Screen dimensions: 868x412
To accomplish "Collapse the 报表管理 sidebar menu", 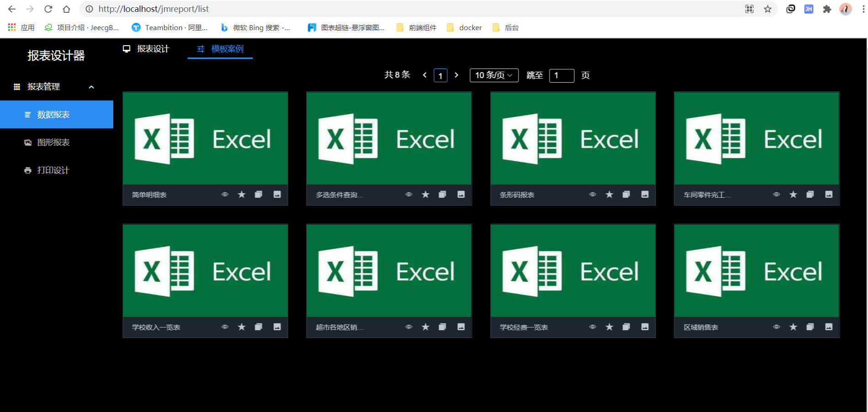I will tap(57, 87).
